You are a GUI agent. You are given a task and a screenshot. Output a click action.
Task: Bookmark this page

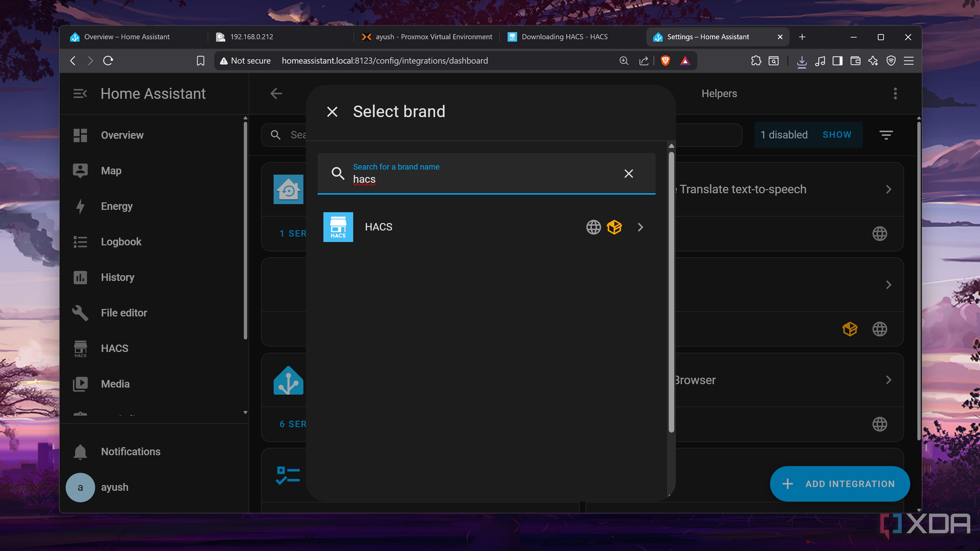coord(201,61)
